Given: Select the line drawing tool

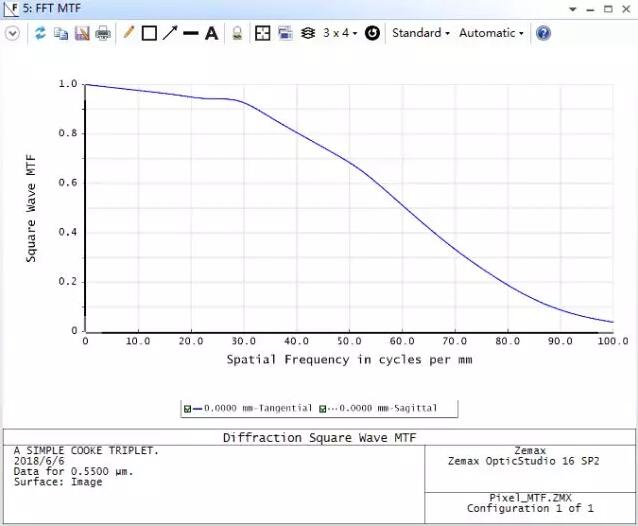Looking at the screenshot, I should click(x=191, y=33).
